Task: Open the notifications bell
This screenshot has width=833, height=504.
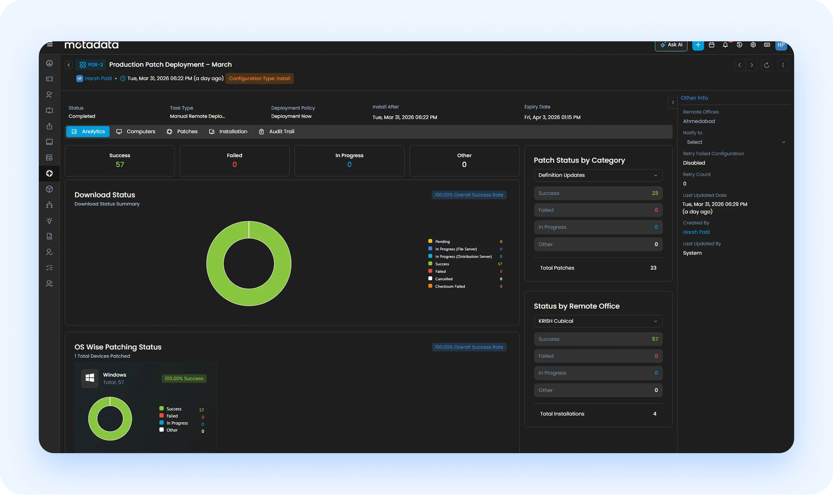Action: tap(725, 44)
